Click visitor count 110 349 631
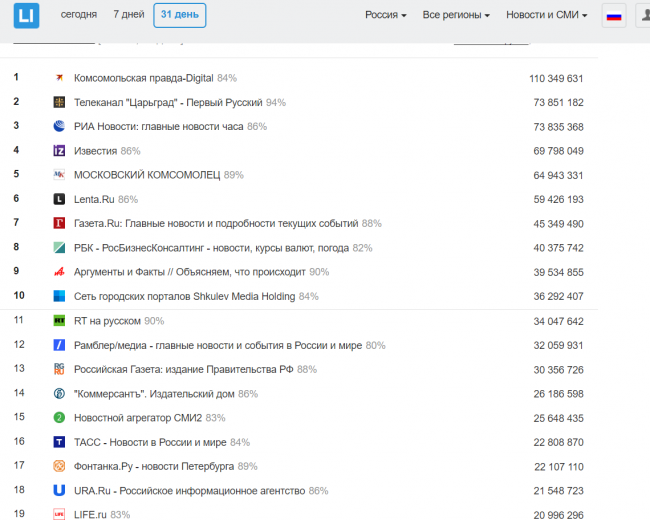The image size is (650, 520). 556,78
